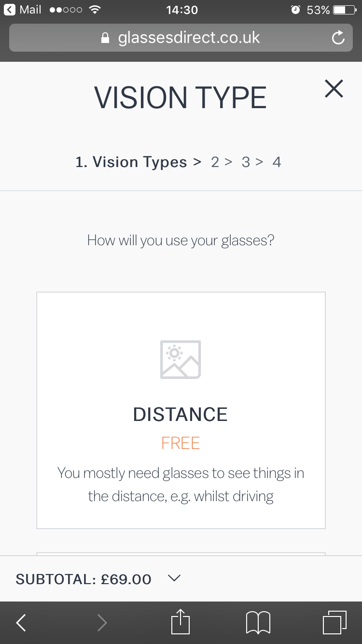The image size is (362, 644).
Task: Reload page using refresh icon
Action: coord(338,38)
